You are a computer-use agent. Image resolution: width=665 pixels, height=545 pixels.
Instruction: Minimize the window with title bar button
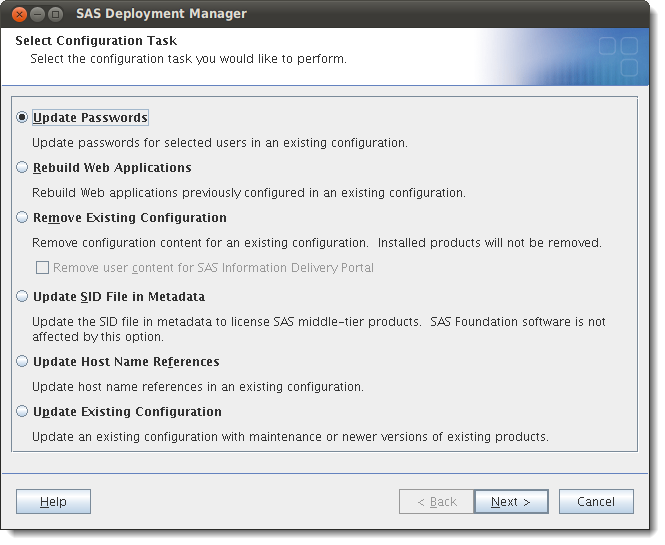pyautogui.click(x=37, y=14)
